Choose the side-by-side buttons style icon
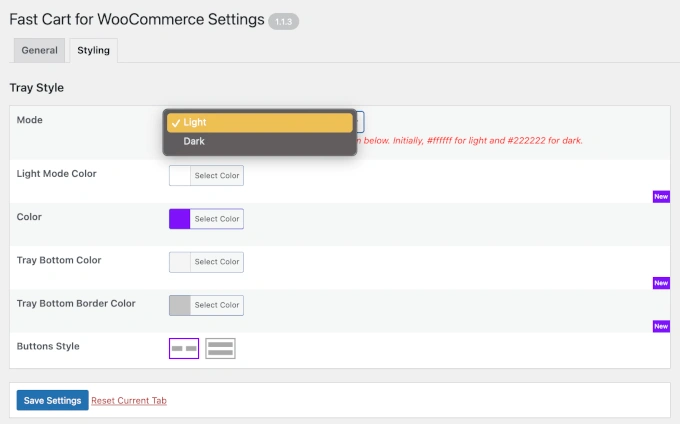 click(184, 348)
